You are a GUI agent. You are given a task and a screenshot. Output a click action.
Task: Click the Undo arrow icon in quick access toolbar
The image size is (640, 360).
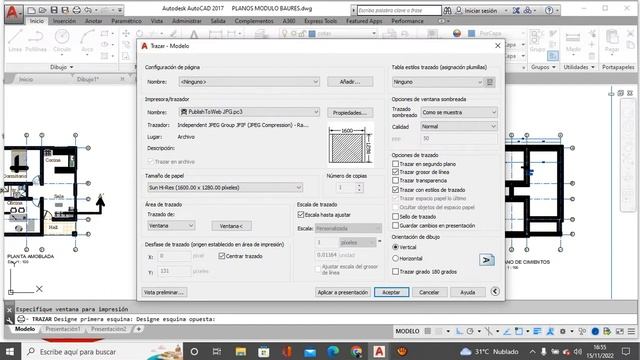pyautogui.click(x=87, y=10)
